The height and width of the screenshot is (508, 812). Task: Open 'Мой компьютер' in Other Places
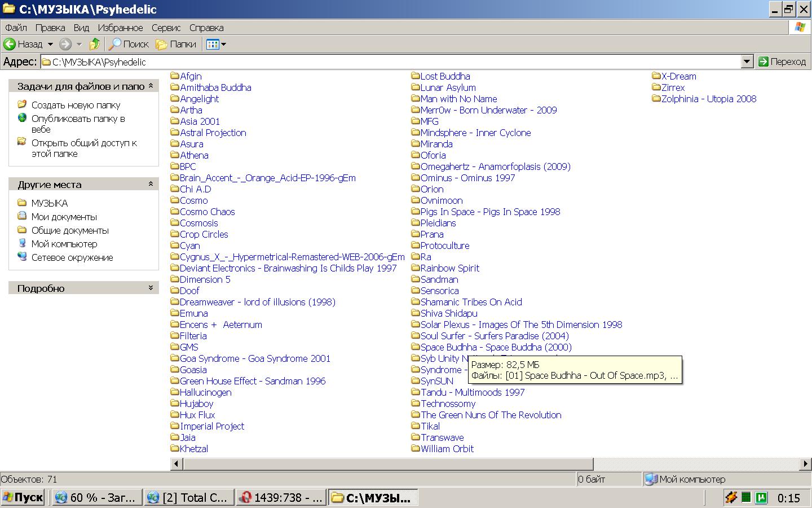click(64, 244)
